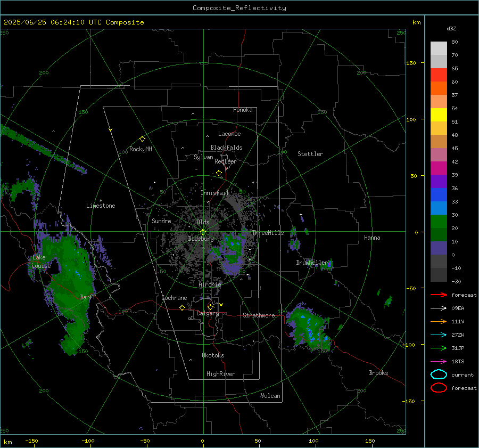This screenshot has height=448, width=479.
Task: Click the blue swatch between 36 and 33
Action: click(439, 195)
